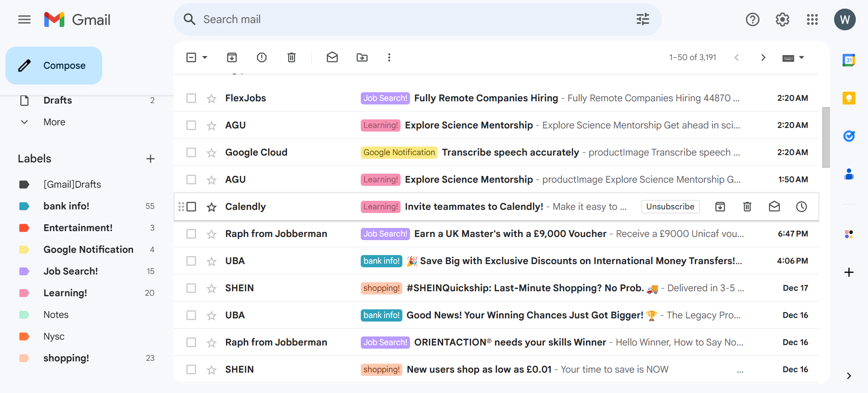Image resolution: width=868 pixels, height=393 pixels.
Task: Snooze the Calendly email
Action: (x=802, y=207)
